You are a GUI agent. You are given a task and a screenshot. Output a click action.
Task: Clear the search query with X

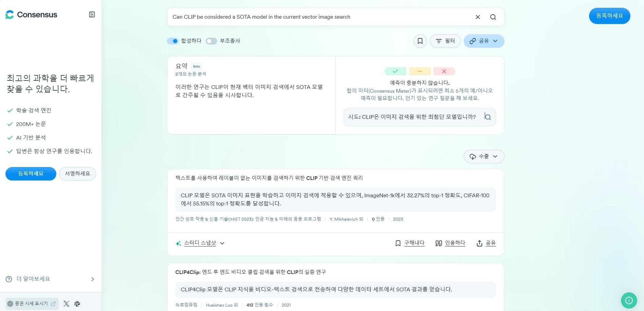click(478, 17)
